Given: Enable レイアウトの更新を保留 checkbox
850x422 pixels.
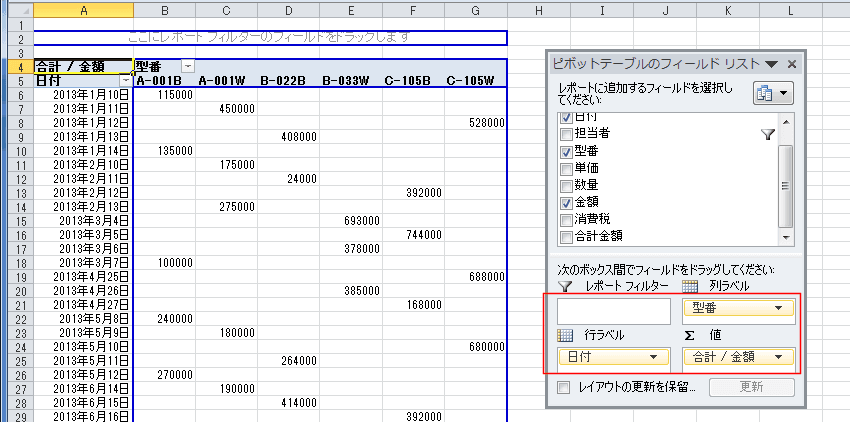Looking at the screenshot, I should pos(564,387).
